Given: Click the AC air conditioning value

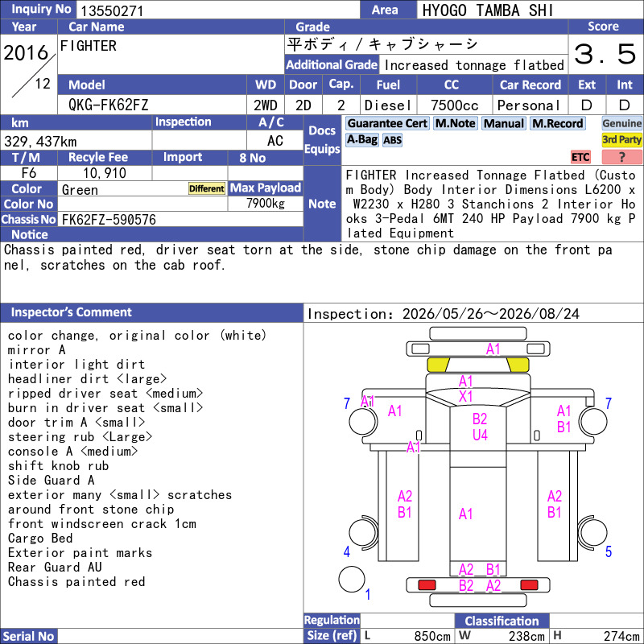Looking at the screenshot, I should click(275, 141).
